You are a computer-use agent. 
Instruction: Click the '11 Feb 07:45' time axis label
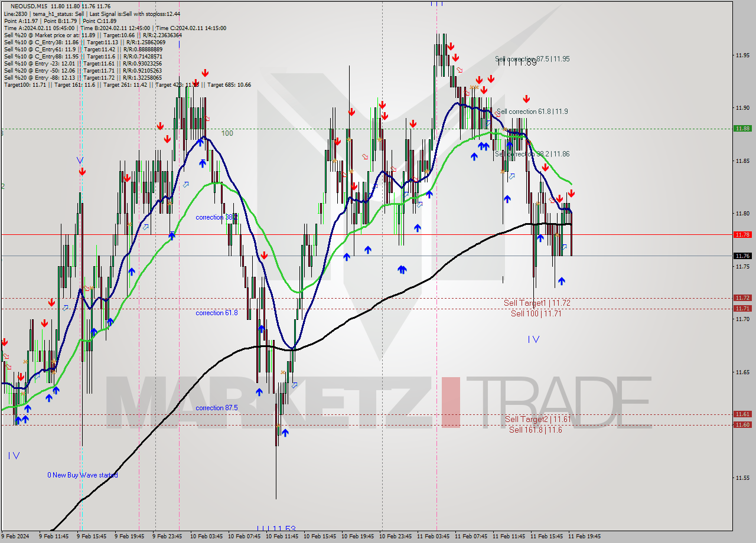(471, 537)
